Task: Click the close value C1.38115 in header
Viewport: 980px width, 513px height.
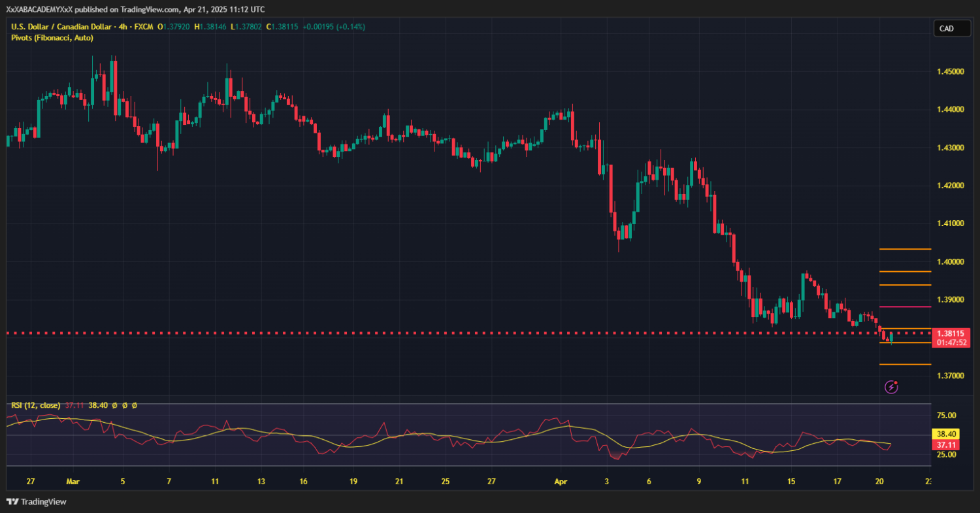Action: click(x=282, y=27)
